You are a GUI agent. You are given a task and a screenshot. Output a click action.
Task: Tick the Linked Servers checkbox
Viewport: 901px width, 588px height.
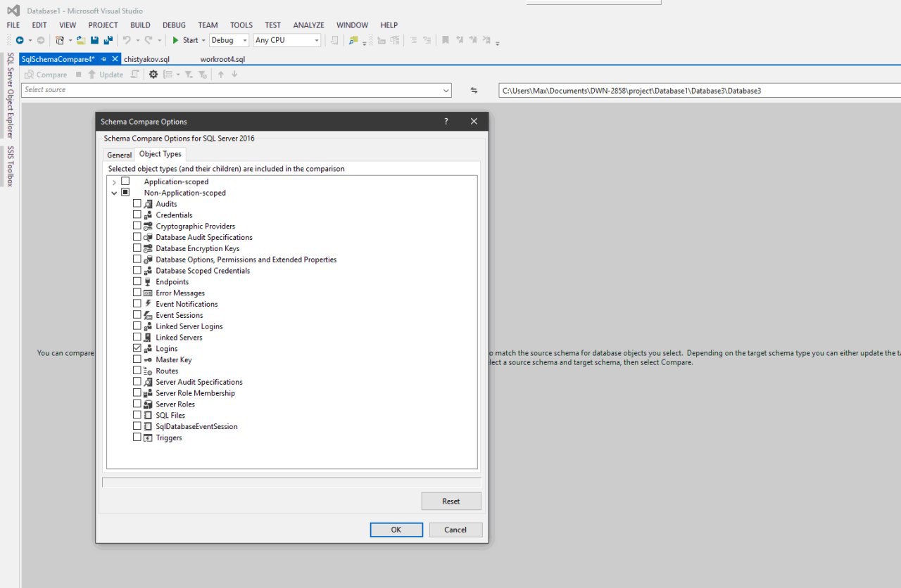137,338
